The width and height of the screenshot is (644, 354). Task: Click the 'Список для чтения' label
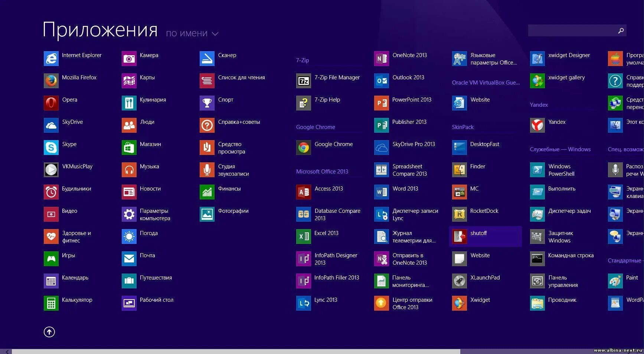click(241, 77)
